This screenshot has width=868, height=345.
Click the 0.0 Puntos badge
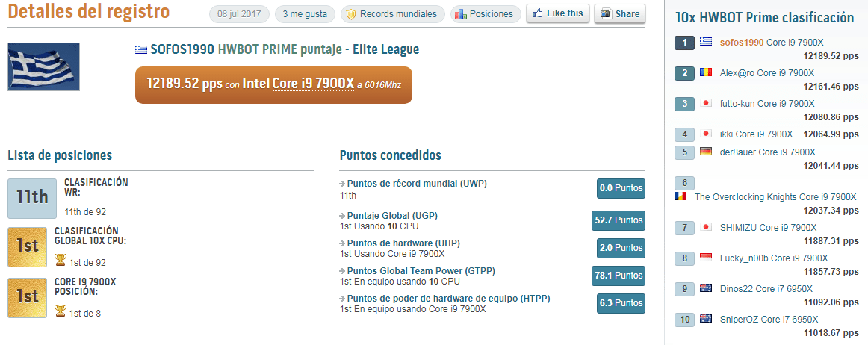pyautogui.click(x=621, y=188)
